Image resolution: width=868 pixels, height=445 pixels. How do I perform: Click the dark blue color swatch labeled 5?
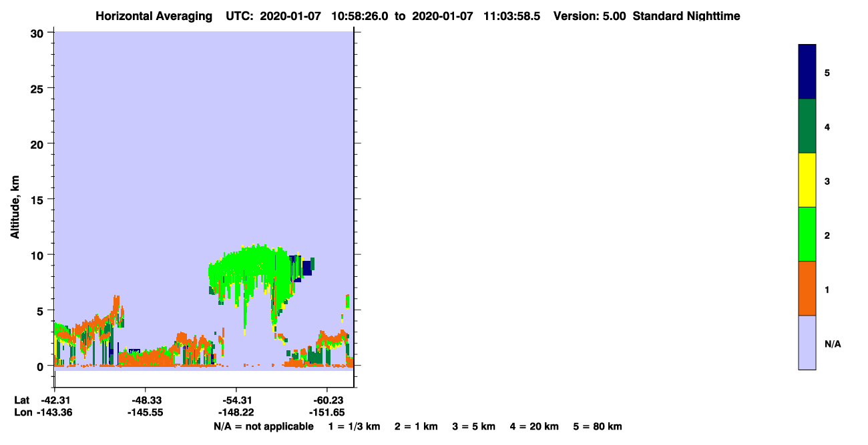(x=807, y=71)
